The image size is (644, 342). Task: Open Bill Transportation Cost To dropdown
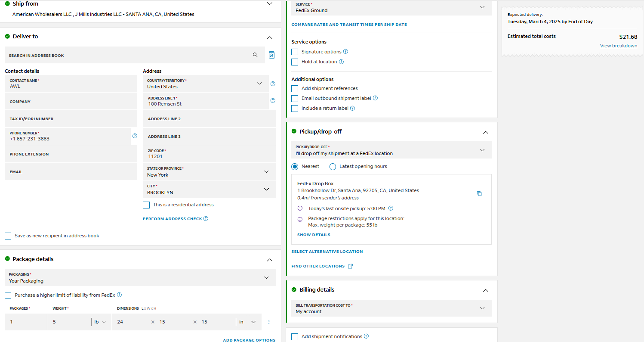pos(391,308)
